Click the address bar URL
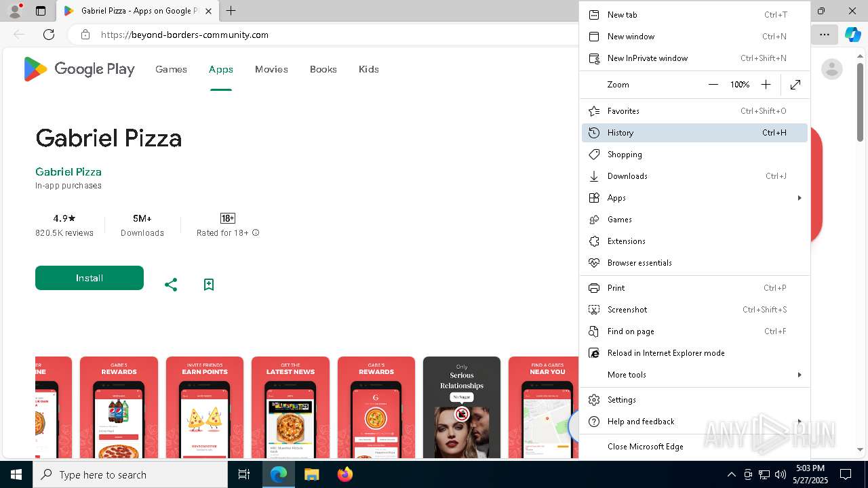 click(184, 35)
